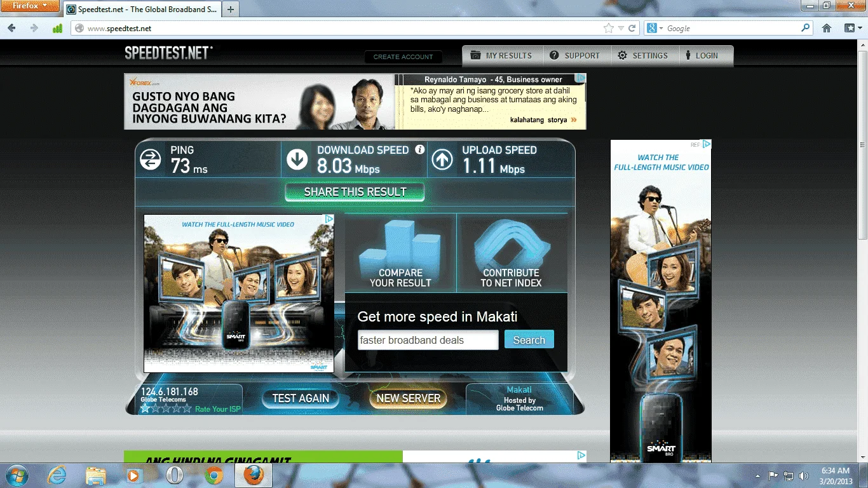Screen dimensions: 868x488
Task: Bookmark this page with the star icon
Action: click(x=609, y=28)
